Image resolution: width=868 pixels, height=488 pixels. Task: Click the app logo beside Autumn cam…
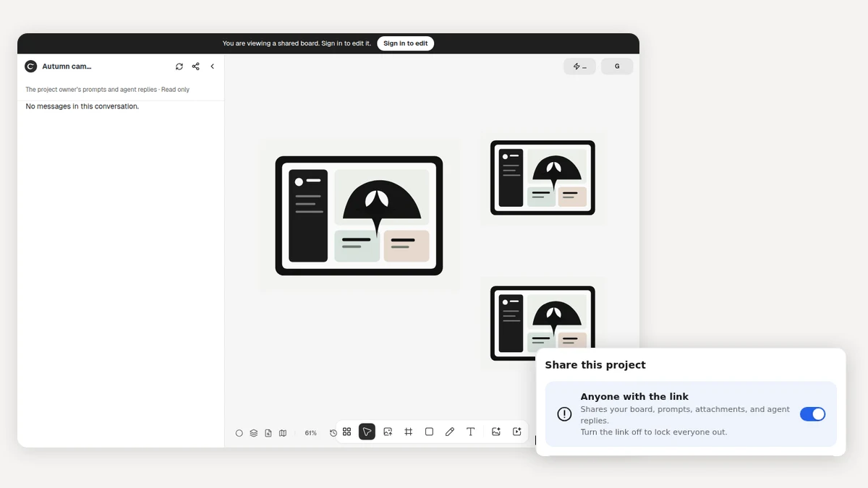coord(30,67)
